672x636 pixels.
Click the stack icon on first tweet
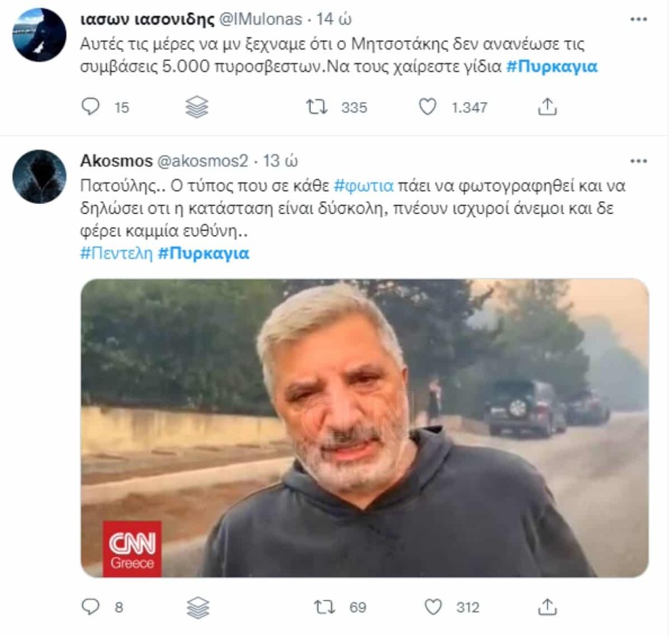pos(197,107)
